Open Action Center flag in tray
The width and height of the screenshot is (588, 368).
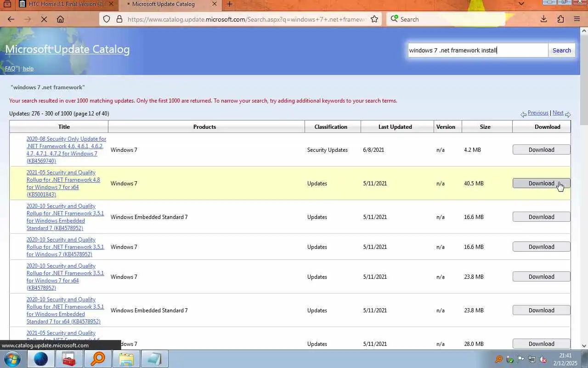pos(520,359)
